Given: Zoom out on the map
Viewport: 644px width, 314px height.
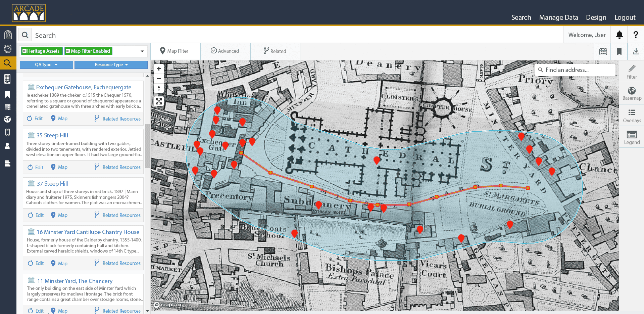Looking at the screenshot, I should (159, 79).
